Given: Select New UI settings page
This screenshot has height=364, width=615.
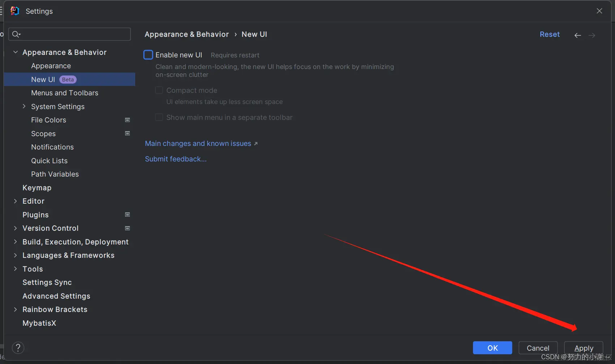Looking at the screenshot, I should click(69, 79).
